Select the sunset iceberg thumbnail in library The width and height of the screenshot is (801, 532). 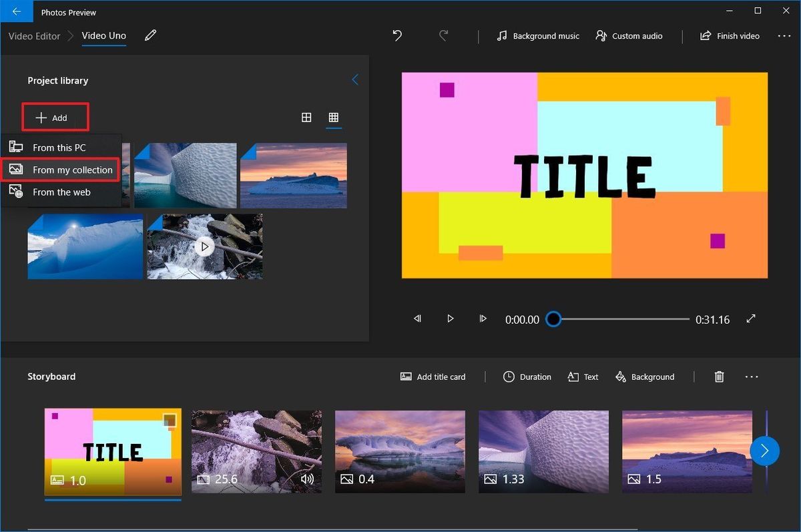point(294,175)
